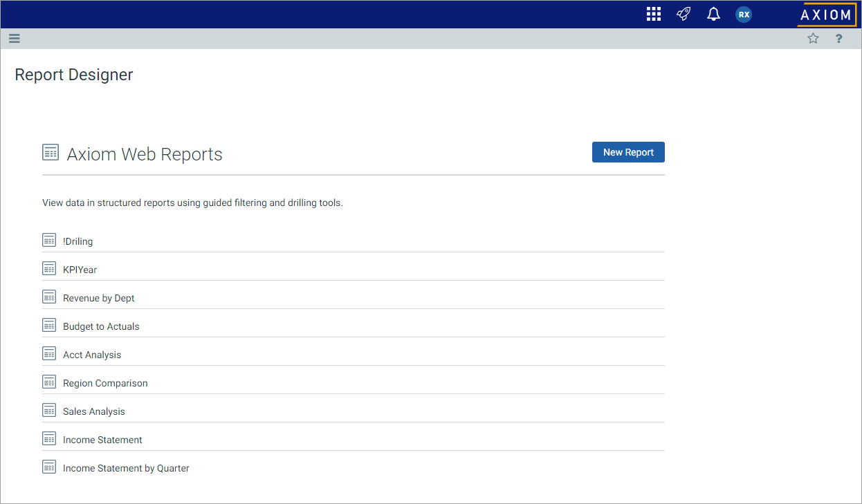Click the Axiom Web Reports heading text
This screenshot has width=862, height=504.
pyautogui.click(x=145, y=154)
